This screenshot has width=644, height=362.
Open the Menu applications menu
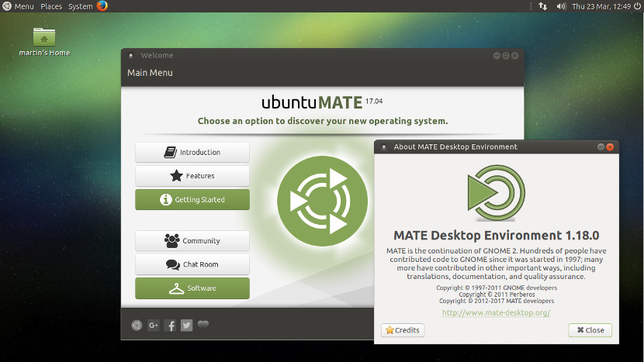coord(18,6)
